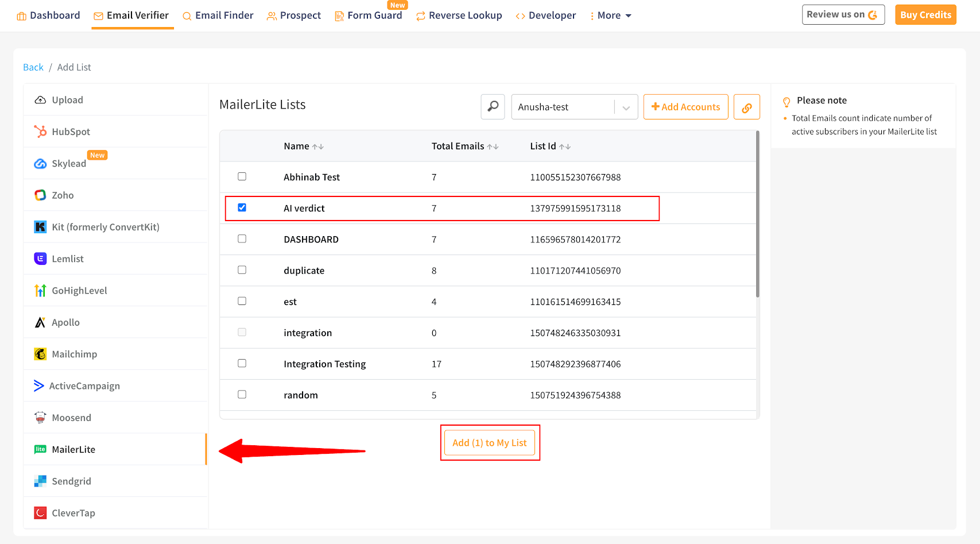Switch to the Email Finder tab
The height and width of the screenshot is (544, 980).
click(218, 16)
